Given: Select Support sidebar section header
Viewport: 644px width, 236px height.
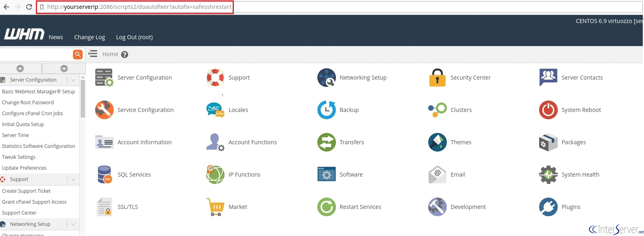Looking at the screenshot, I should click(x=19, y=179).
